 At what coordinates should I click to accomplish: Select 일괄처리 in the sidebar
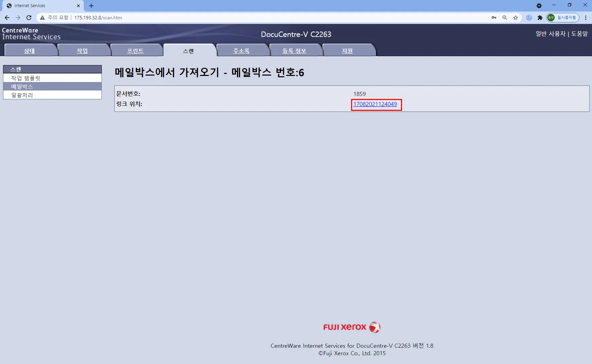(52, 95)
